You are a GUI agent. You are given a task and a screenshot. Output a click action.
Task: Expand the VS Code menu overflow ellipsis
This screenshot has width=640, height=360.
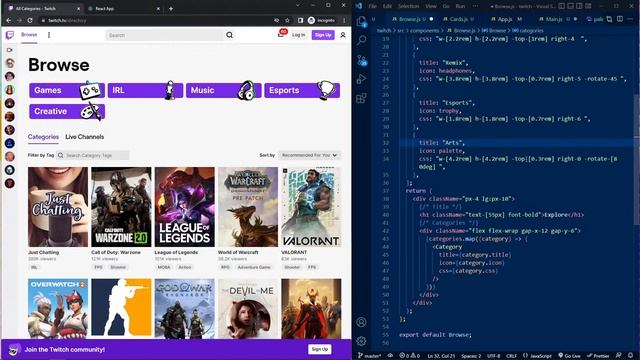(x=476, y=6)
